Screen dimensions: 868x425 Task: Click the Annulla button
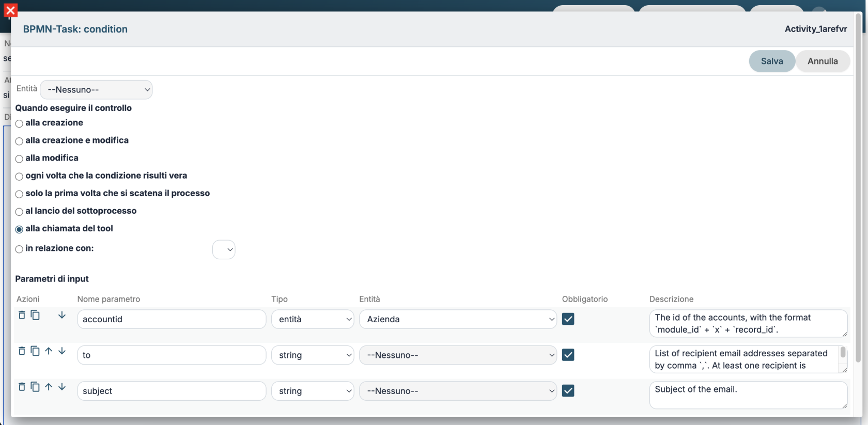tap(823, 61)
